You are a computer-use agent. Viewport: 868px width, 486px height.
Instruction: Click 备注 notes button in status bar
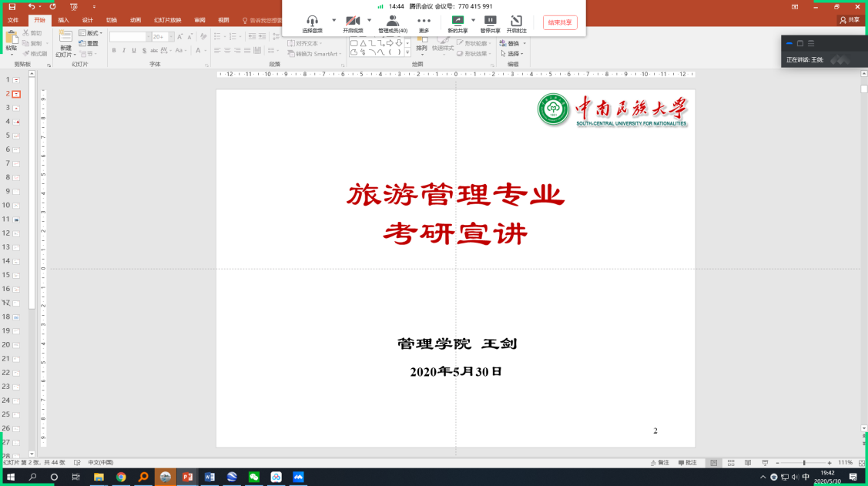click(659, 463)
